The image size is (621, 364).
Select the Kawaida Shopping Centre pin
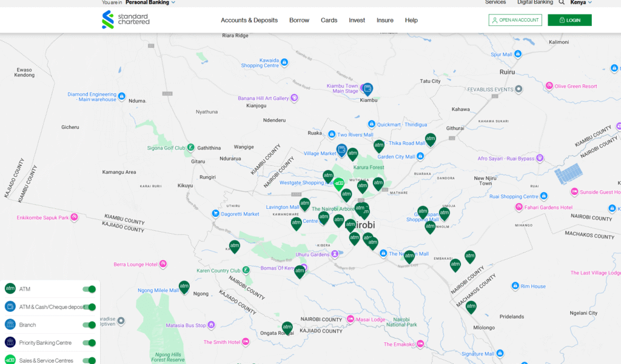[284, 62]
